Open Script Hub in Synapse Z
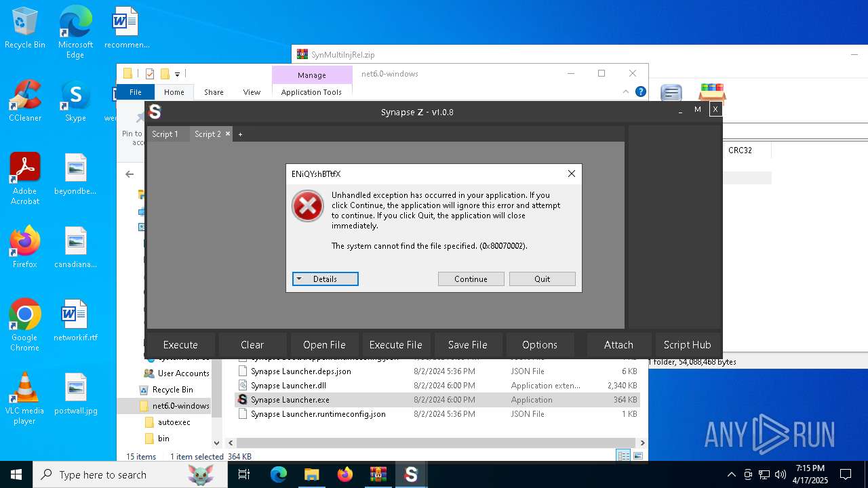Viewport: 868px width, 488px height. (x=687, y=345)
